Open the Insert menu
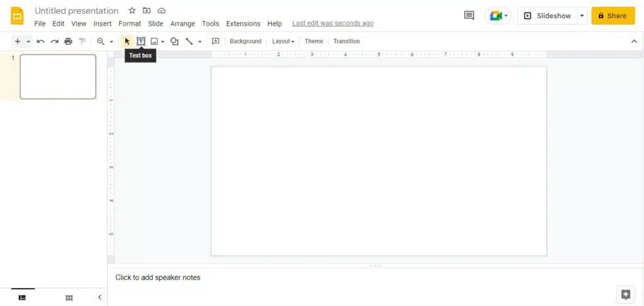This screenshot has height=306, width=644. [x=102, y=24]
